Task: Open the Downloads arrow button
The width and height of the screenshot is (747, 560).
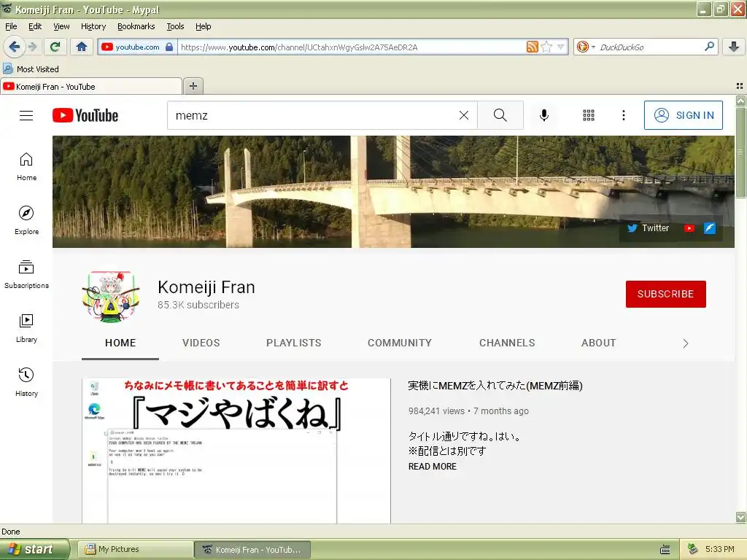Action: click(x=734, y=47)
